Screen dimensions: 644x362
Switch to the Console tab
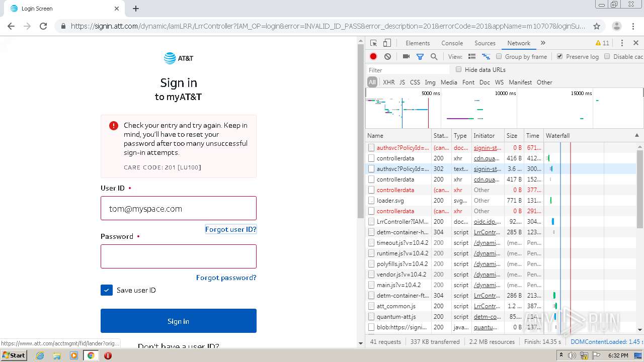click(x=452, y=43)
